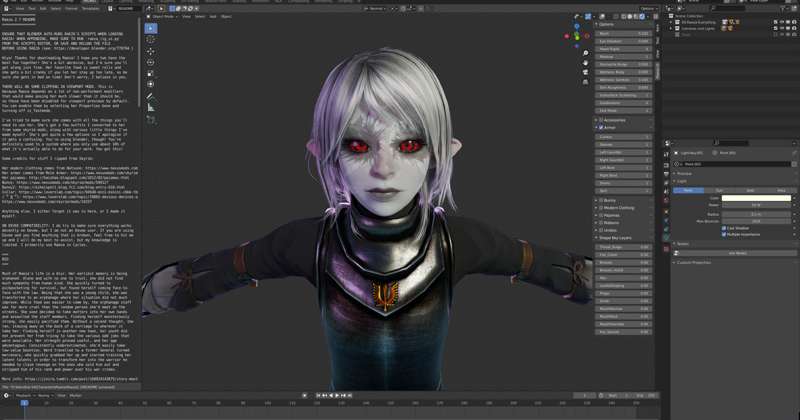800x420 pixels.
Task: Hide Cameras and Lights collection via eye icon
Action: (782, 28)
